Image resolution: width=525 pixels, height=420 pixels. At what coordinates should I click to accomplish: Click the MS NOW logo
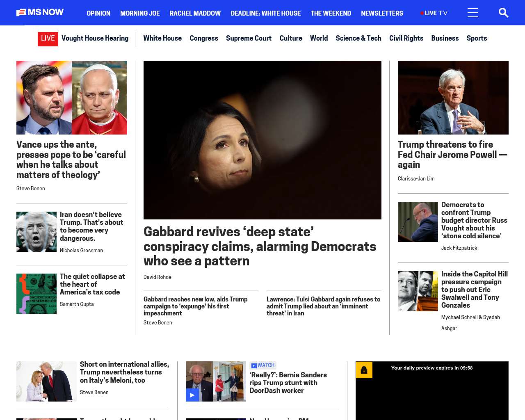coord(40,12)
